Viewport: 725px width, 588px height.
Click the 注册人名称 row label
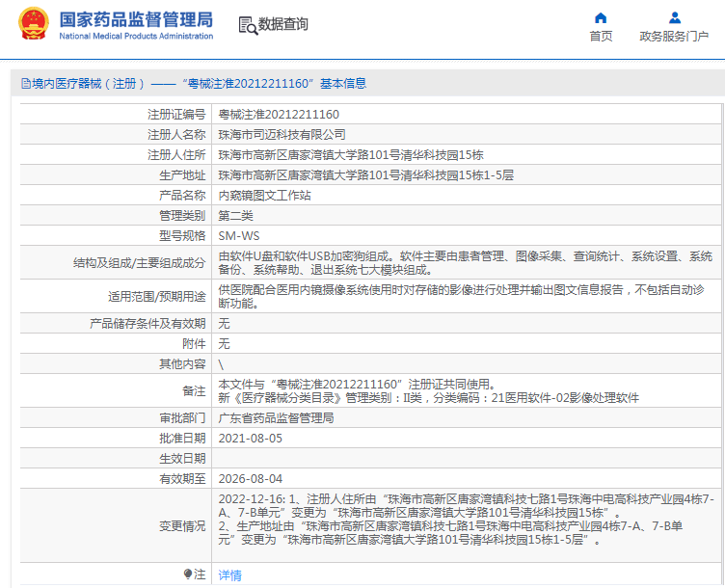(176, 135)
